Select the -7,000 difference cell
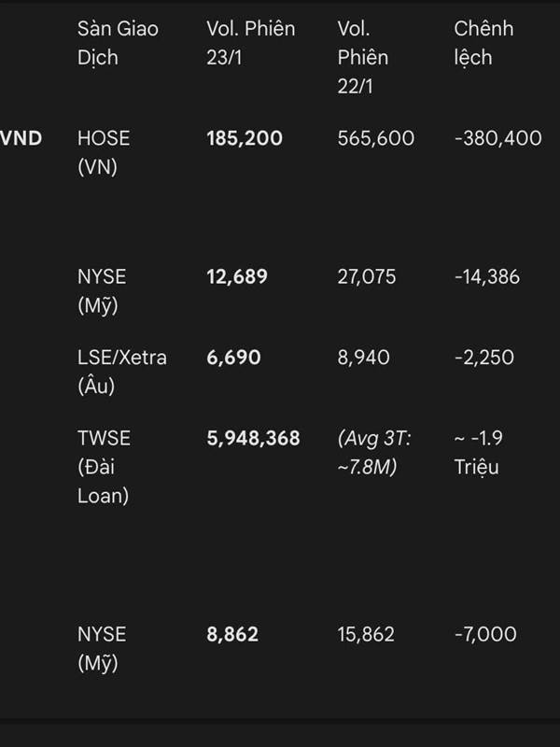Viewport: 560px width, 747px height. 485,634
